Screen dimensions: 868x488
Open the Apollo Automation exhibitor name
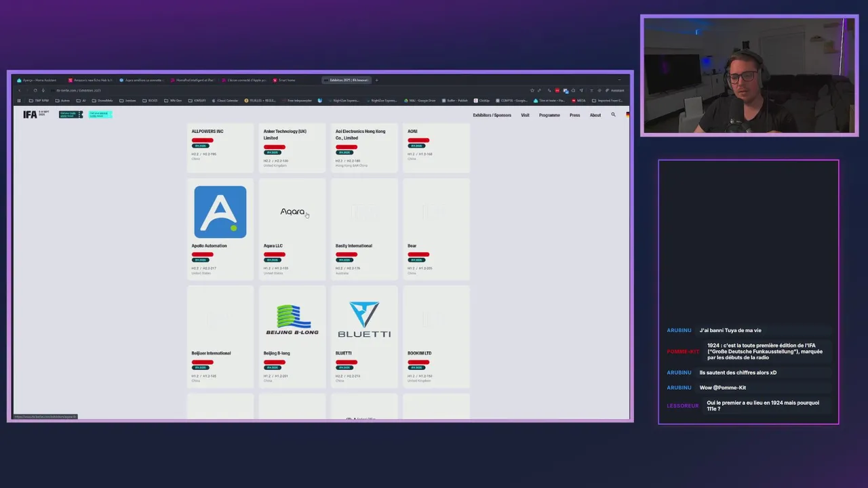click(x=209, y=246)
